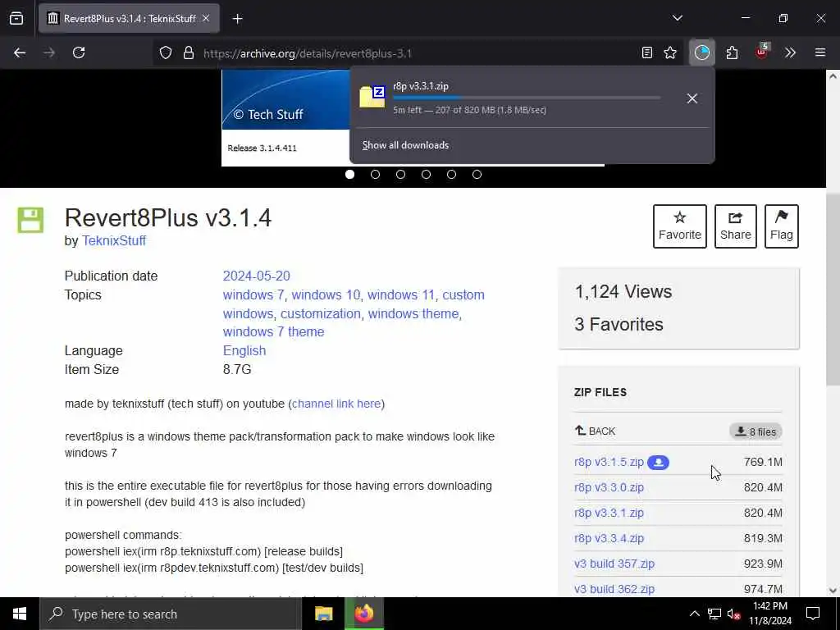Image resolution: width=840 pixels, height=630 pixels.
Task: Click the green software floppy icon
Action: pos(30,220)
